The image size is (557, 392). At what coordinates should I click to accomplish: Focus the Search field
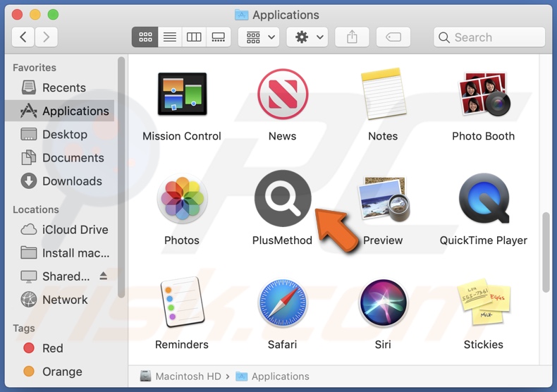click(489, 37)
